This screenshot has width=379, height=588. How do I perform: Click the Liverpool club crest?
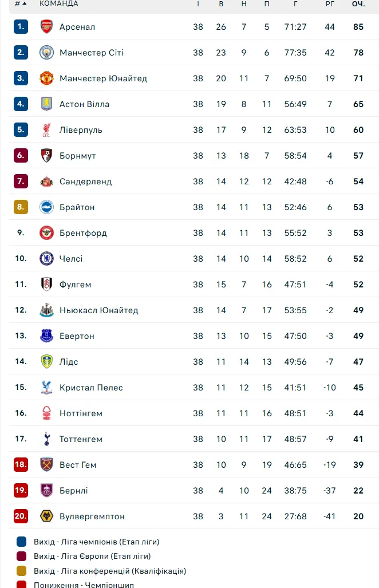coord(46,130)
